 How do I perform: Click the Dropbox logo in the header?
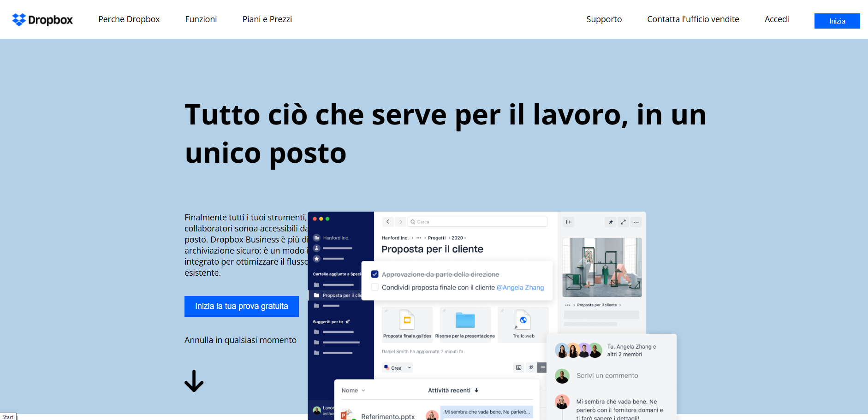(x=42, y=20)
